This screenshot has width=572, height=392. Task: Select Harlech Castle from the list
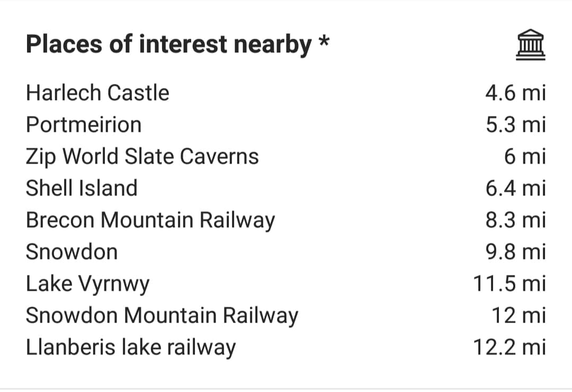pyautogui.click(x=97, y=93)
